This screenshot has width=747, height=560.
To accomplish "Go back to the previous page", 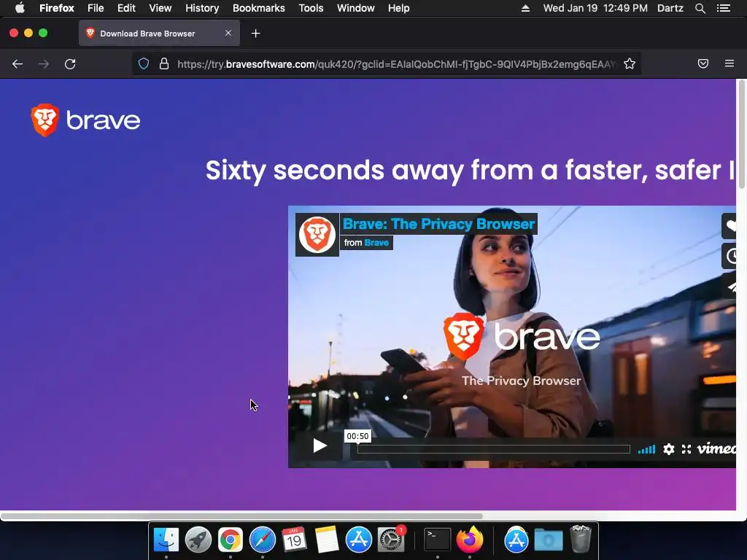I will (x=18, y=64).
